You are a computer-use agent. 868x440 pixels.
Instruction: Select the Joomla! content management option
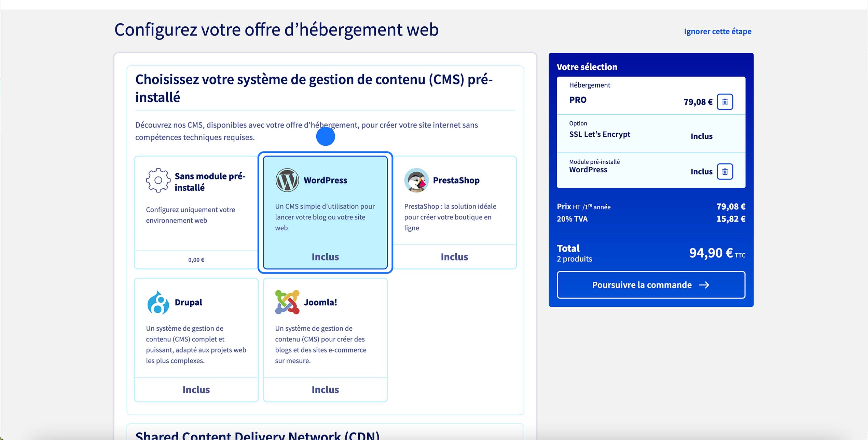coord(325,338)
